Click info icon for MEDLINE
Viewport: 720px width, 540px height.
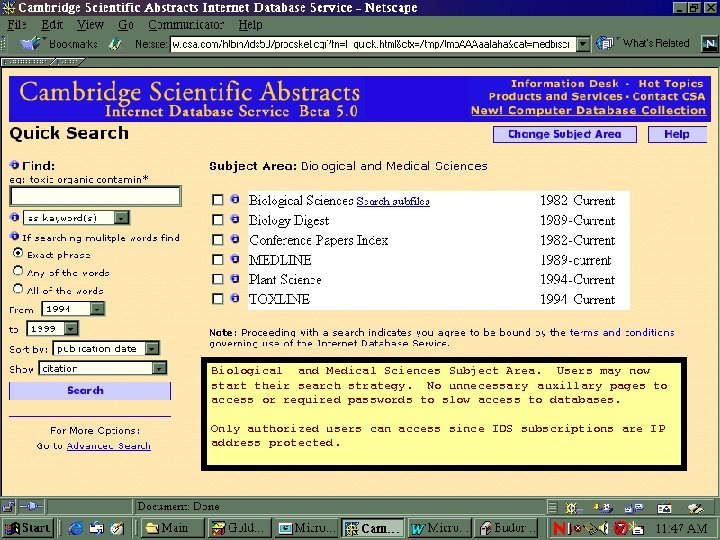pyautogui.click(x=235, y=259)
